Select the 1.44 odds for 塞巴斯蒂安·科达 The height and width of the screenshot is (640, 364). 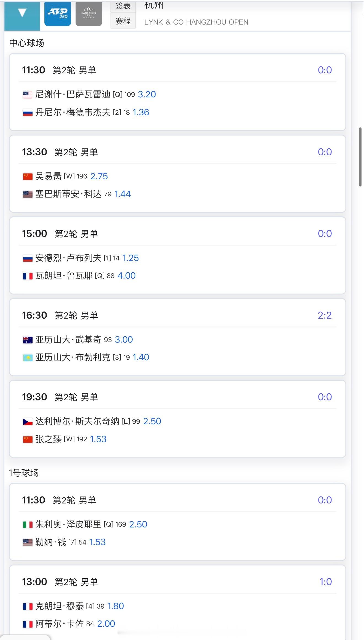click(122, 194)
